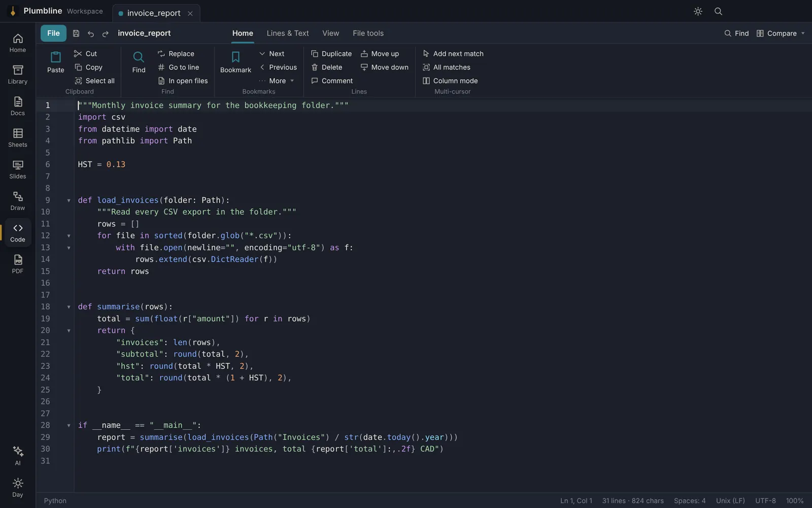The width and height of the screenshot is (812, 508).
Task: Change Unix (LF) line ending
Action: (x=730, y=501)
